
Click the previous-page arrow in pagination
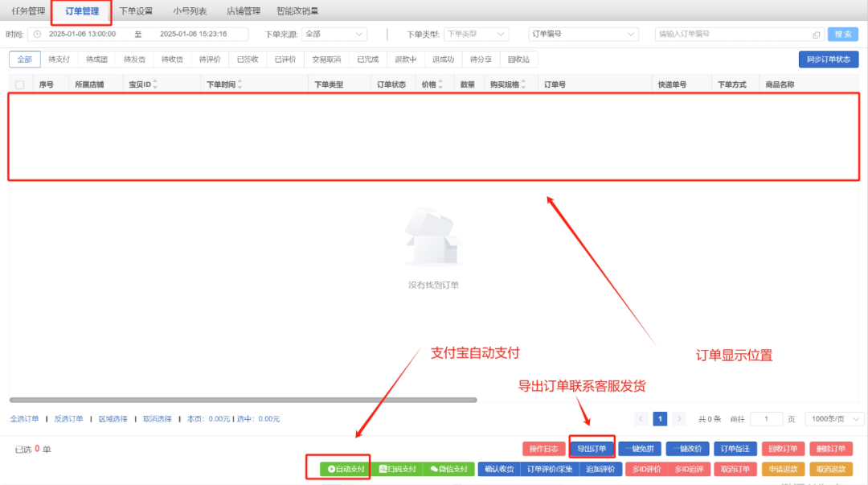click(641, 418)
